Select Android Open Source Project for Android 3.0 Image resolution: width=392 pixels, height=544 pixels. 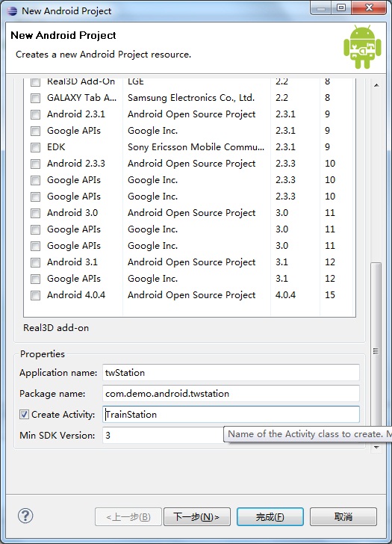pyautogui.click(x=191, y=213)
